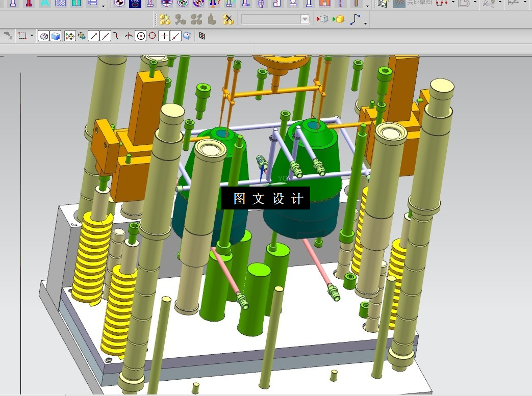Click the grey three-cube linked component icon
The image size is (532, 396).
[181, 19]
